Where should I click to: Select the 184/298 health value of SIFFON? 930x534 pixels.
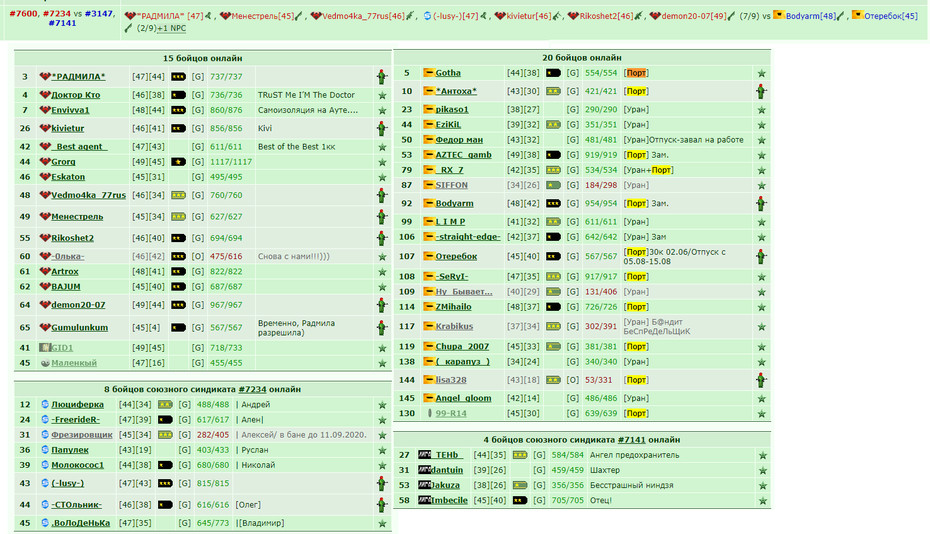point(601,185)
